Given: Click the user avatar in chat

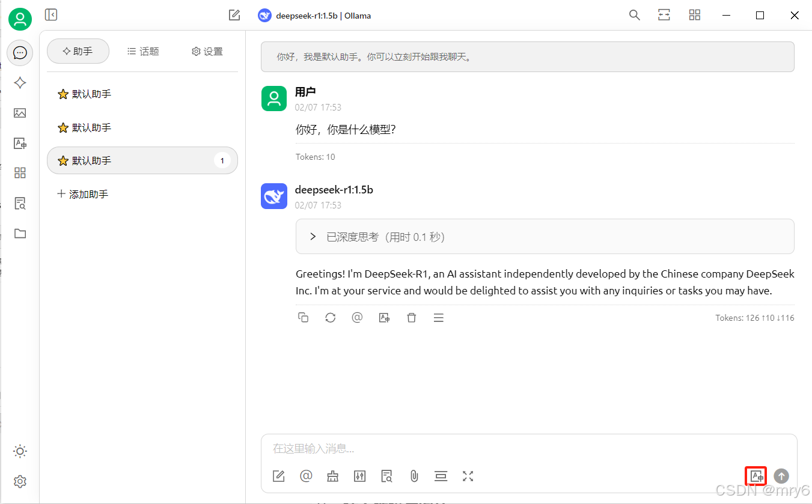Looking at the screenshot, I should tap(274, 99).
